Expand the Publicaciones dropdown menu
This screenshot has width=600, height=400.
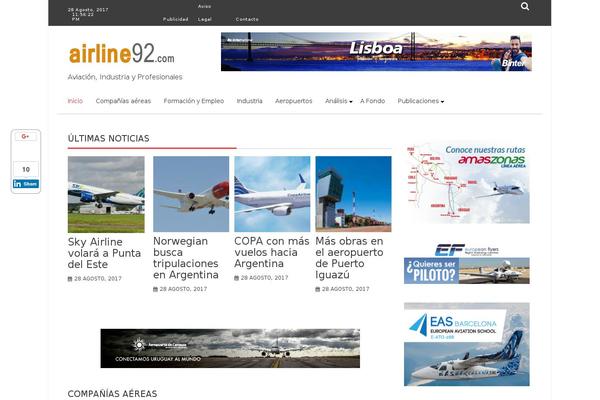421,101
